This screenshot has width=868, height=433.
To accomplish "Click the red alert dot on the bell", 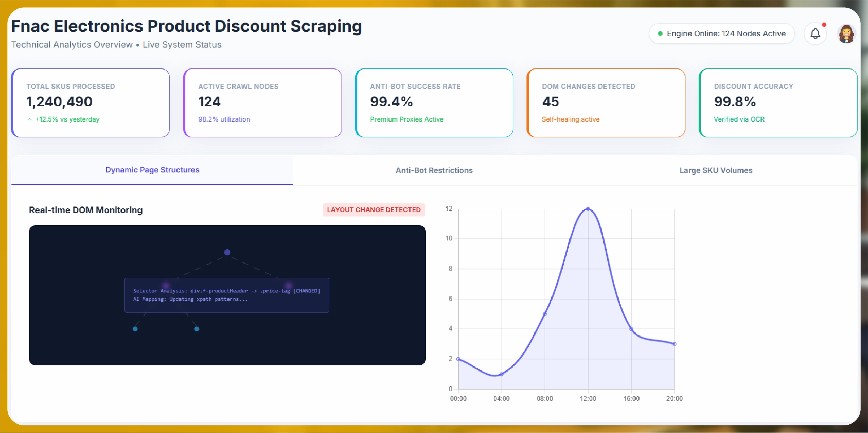I will [824, 24].
